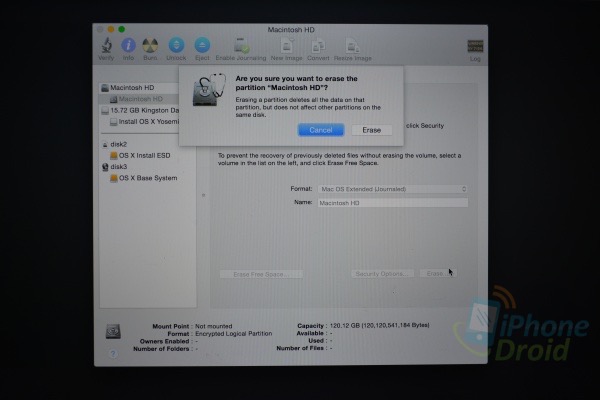Open the Format dropdown Mac OS Extended
Viewport: 600px width, 400px height.
393,189
